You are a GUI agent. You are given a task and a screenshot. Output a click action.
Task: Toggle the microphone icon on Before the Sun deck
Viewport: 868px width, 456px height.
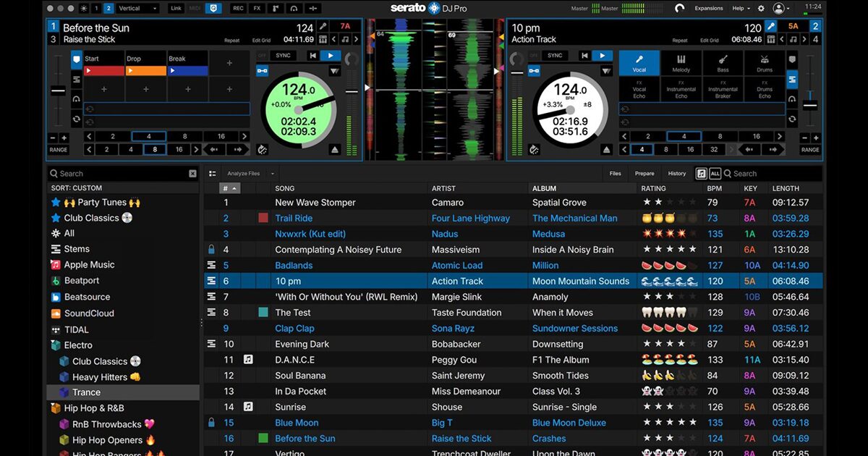[x=323, y=27]
